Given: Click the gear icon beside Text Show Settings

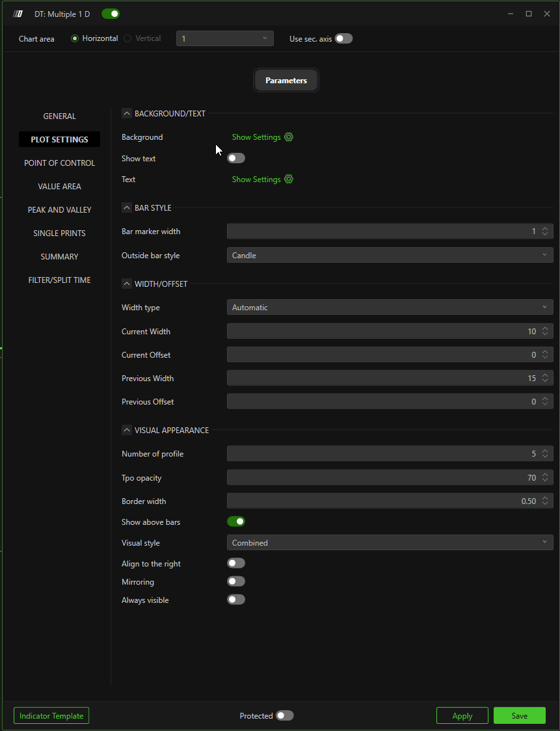Looking at the screenshot, I should [x=289, y=179].
